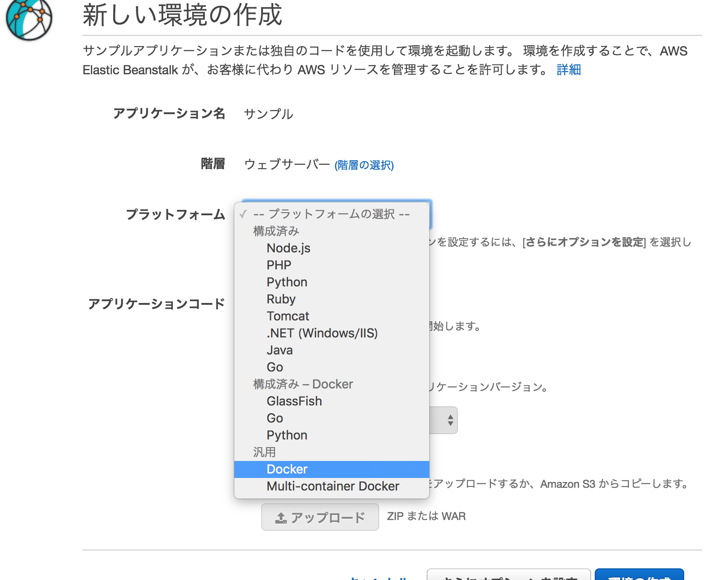The image size is (728, 580).
Task: Select GlassFish Docker platform
Action: pos(331,401)
